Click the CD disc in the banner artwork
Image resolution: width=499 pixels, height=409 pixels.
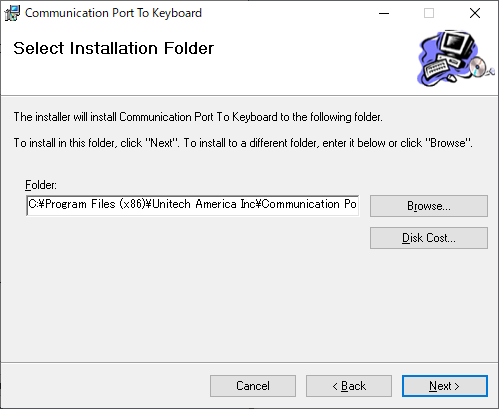coord(478,66)
